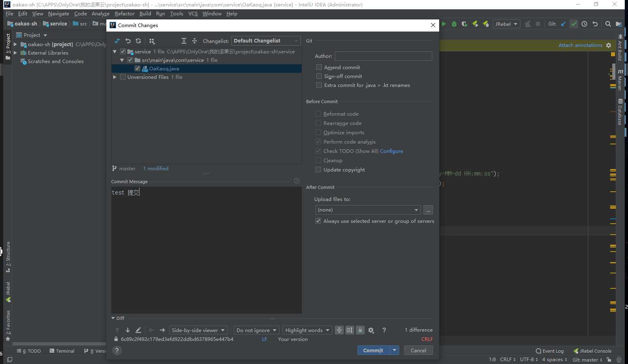Click the browse button next to Upload files
This screenshot has width=628, height=364.
point(428,210)
